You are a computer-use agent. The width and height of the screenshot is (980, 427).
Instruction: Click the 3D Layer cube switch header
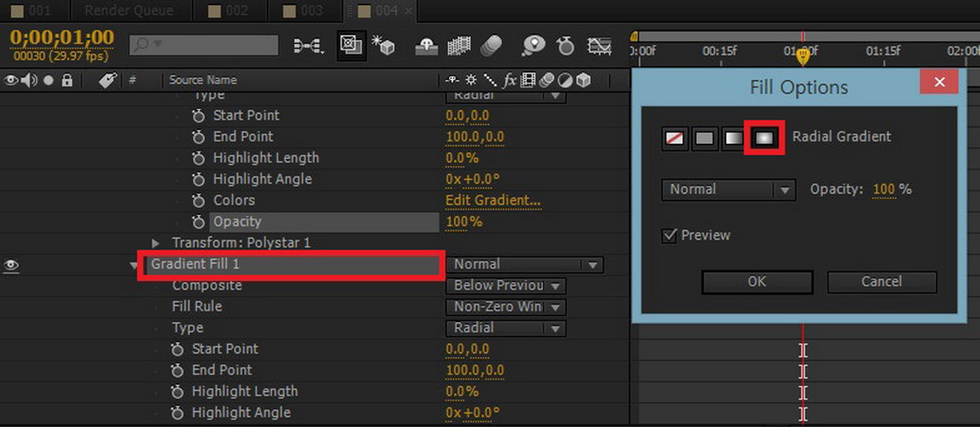click(x=584, y=80)
